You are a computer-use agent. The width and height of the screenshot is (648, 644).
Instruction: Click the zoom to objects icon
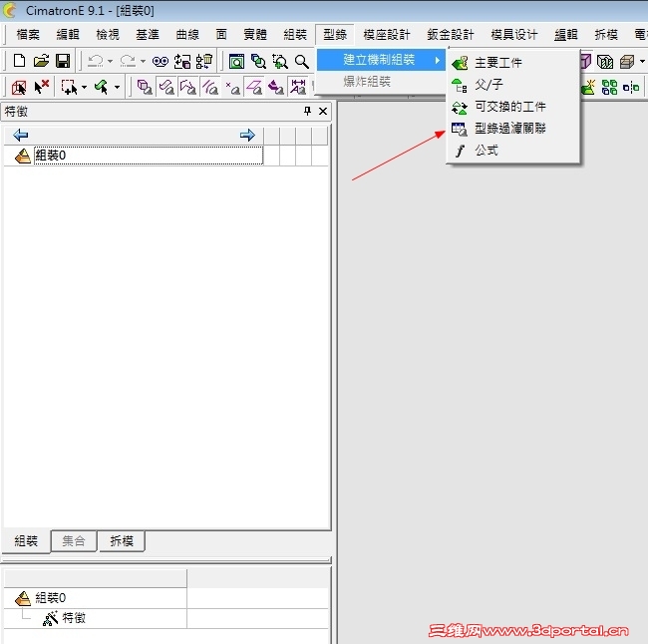(259, 62)
